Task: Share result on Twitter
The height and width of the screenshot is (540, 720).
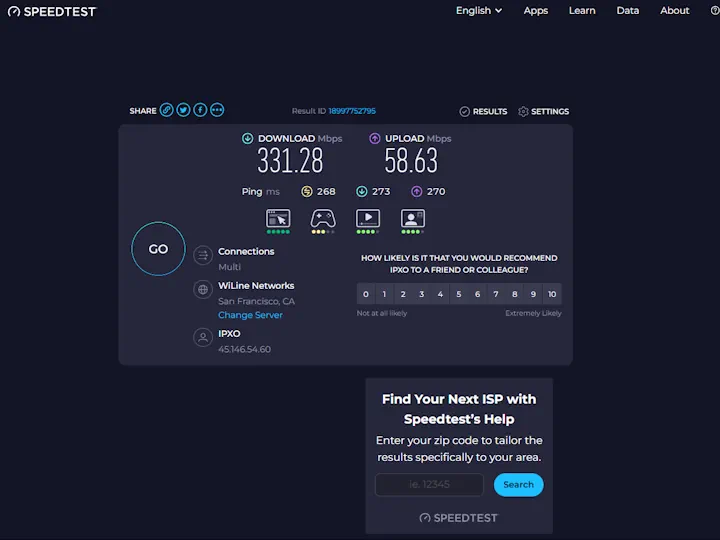Action: (x=183, y=110)
